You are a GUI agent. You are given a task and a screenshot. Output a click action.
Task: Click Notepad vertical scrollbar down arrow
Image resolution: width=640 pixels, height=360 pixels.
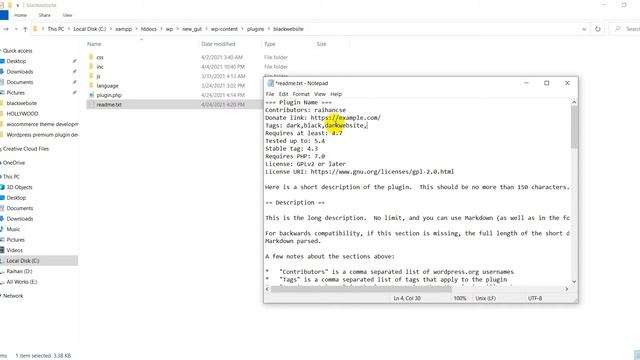(574, 282)
